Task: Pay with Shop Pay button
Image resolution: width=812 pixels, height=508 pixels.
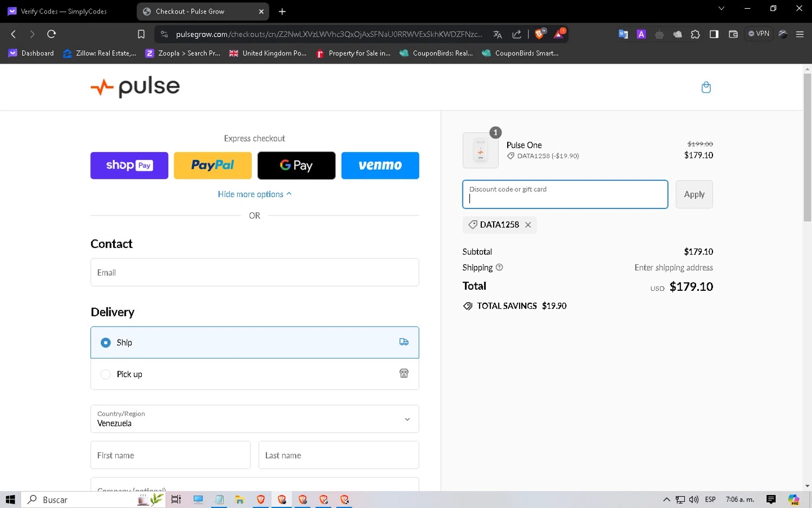Action: point(129,165)
